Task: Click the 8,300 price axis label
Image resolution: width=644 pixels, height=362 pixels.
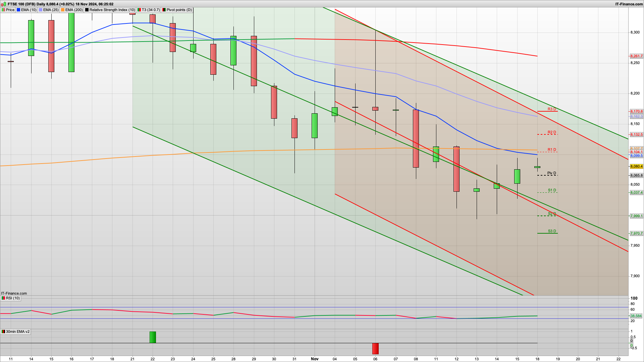Action: tap(635, 32)
